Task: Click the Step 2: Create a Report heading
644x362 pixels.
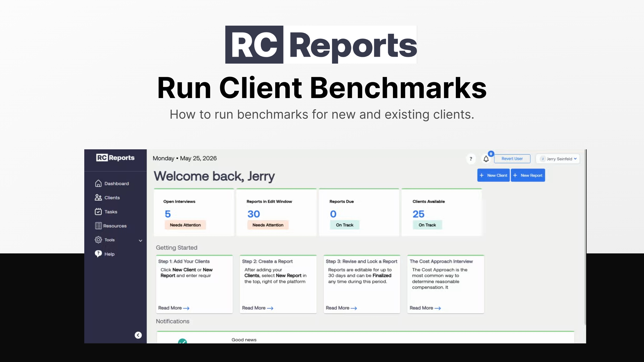Action: (x=267, y=261)
